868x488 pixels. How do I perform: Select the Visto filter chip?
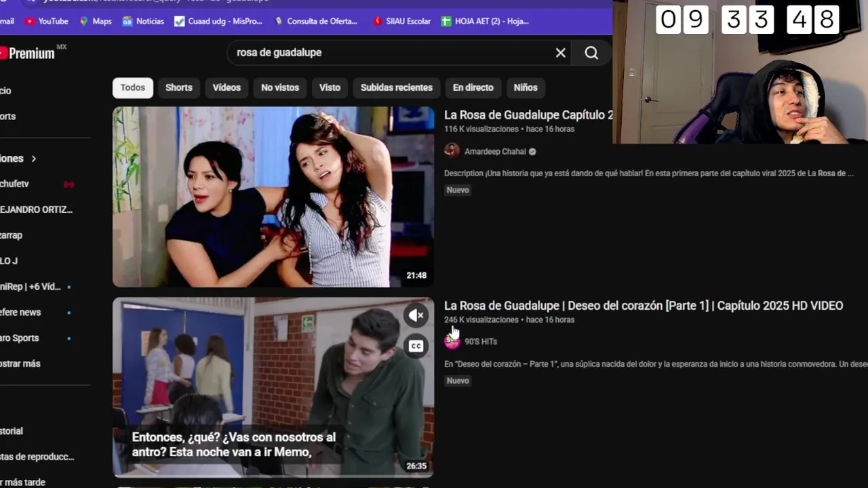[330, 87]
